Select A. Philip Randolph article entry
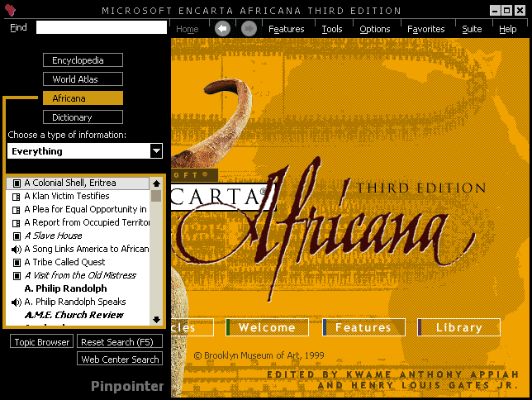 [x=78, y=289]
